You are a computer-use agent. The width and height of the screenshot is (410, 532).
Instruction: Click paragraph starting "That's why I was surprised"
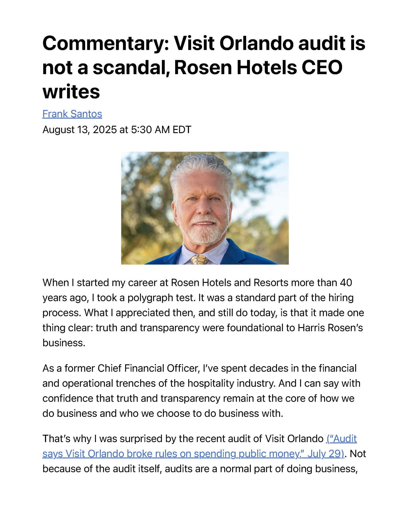coord(204,454)
